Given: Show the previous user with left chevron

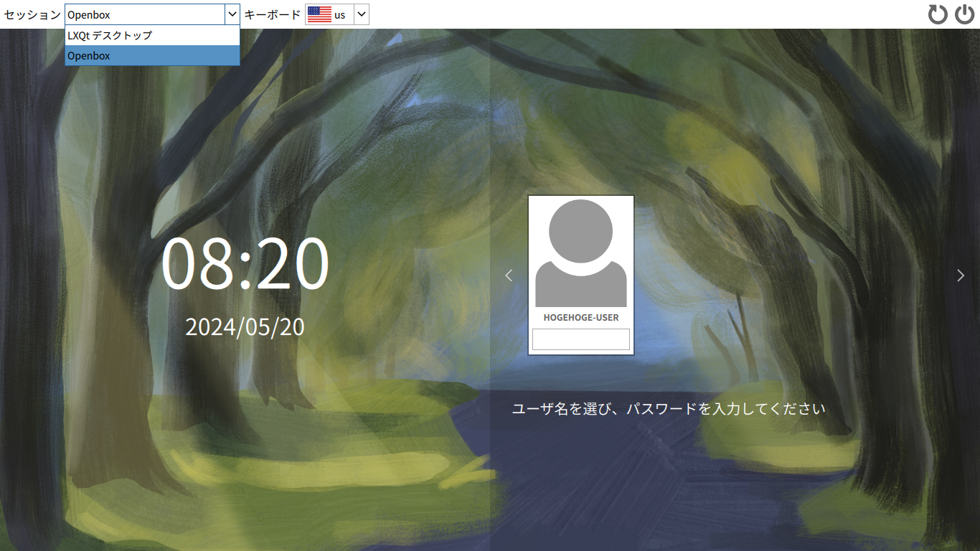Looking at the screenshot, I should [x=509, y=275].
